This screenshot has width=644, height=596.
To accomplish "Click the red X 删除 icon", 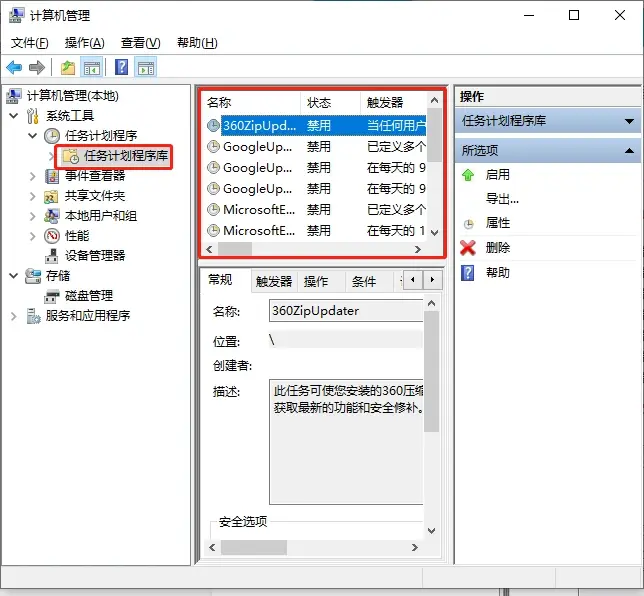I will click(468, 248).
